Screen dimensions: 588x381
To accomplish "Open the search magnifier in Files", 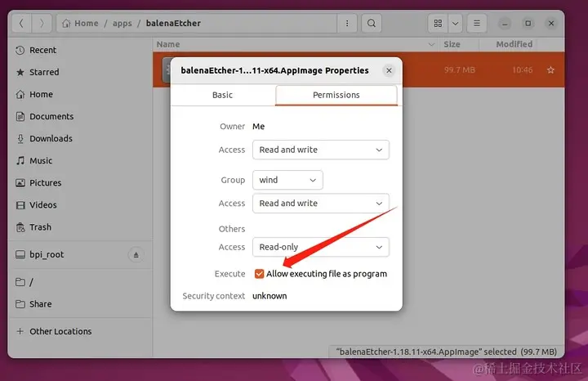I will tap(372, 23).
